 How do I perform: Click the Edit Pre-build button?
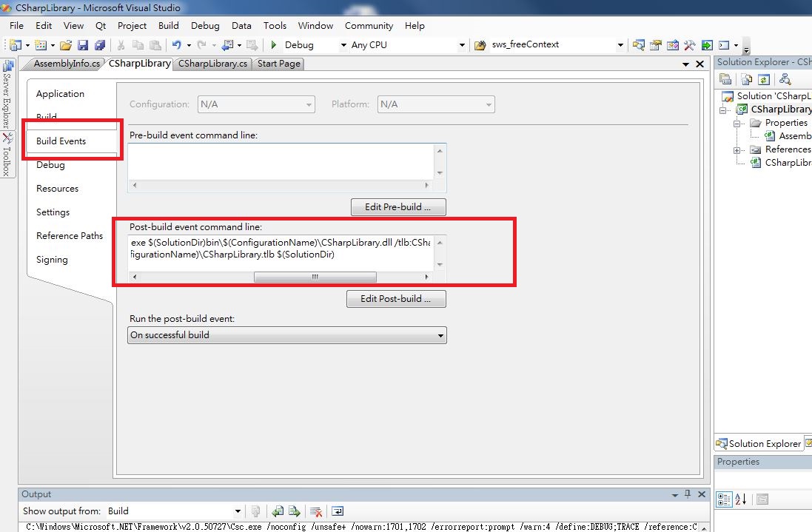coord(398,207)
